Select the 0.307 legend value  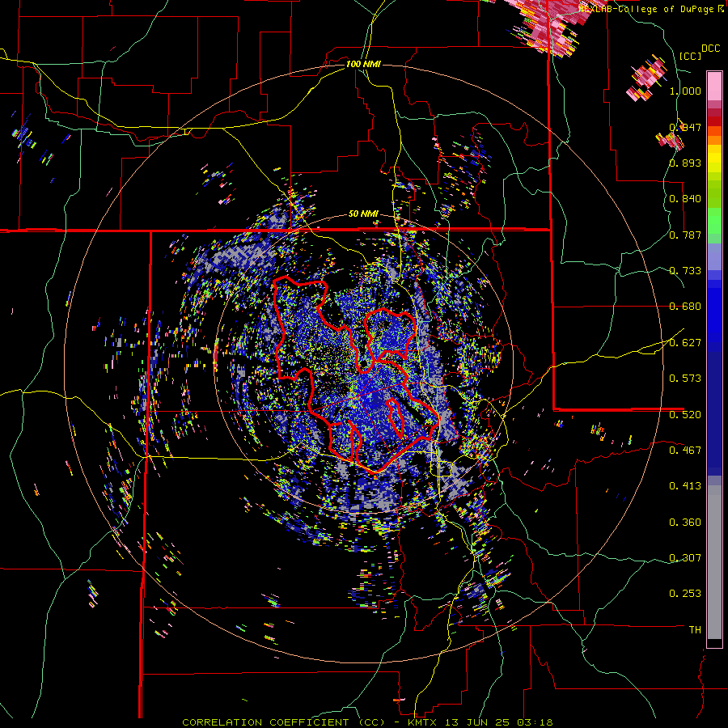685,557
